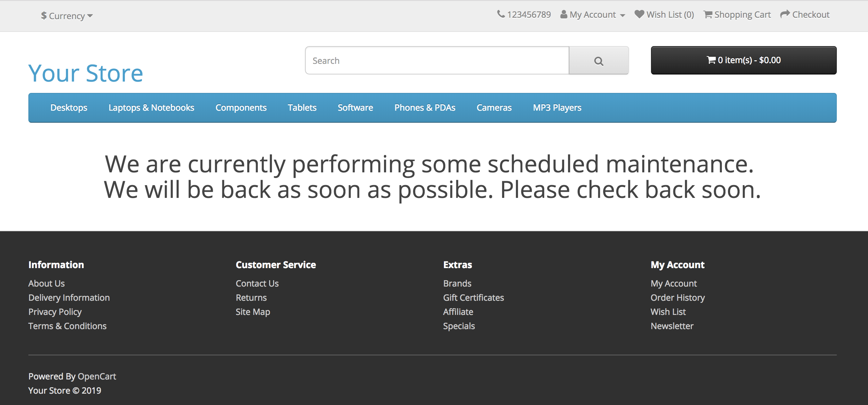Expand the Currency dropdown
The width and height of the screenshot is (868, 405).
coord(66,15)
